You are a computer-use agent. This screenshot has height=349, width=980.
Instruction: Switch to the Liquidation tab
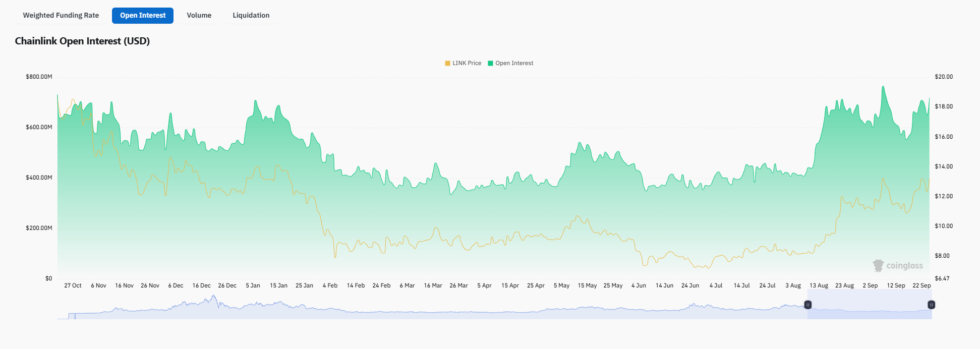[251, 16]
